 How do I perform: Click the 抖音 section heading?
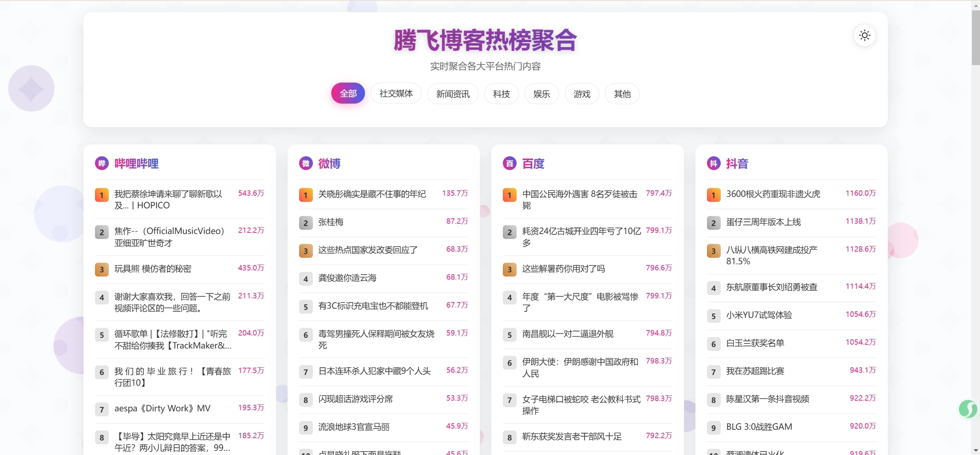point(737,164)
